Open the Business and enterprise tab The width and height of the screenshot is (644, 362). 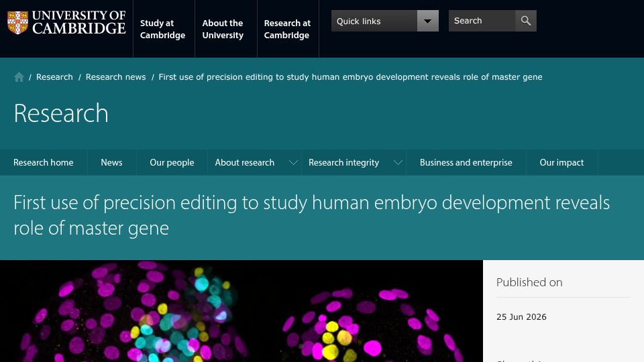coord(466,162)
